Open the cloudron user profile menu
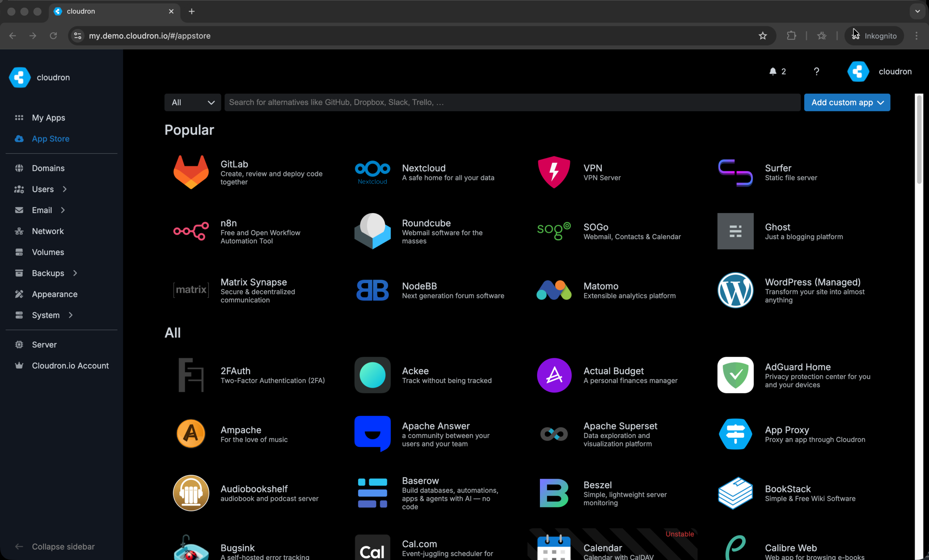The width and height of the screenshot is (929, 560). 879,71
